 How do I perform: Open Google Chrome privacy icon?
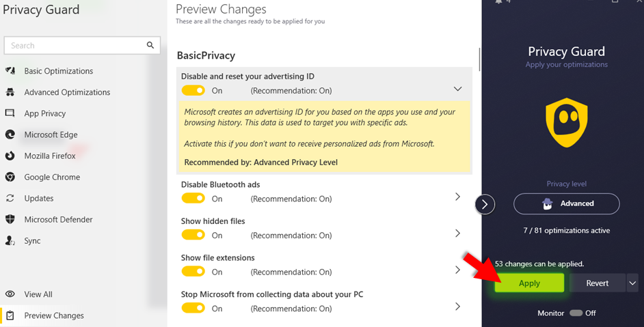tap(10, 177)
